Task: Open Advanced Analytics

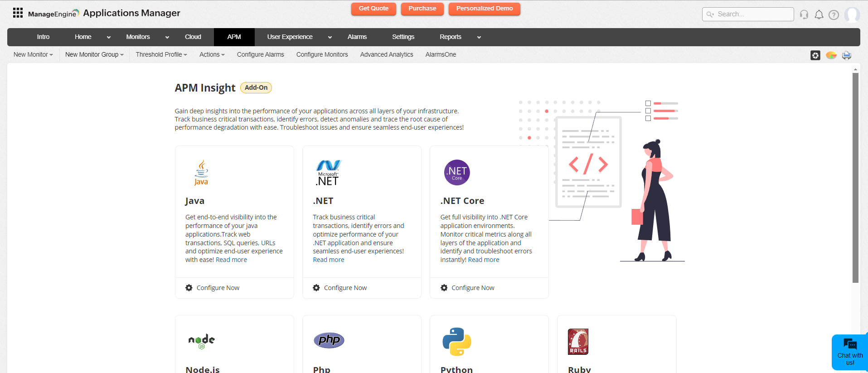Action: 387,54
